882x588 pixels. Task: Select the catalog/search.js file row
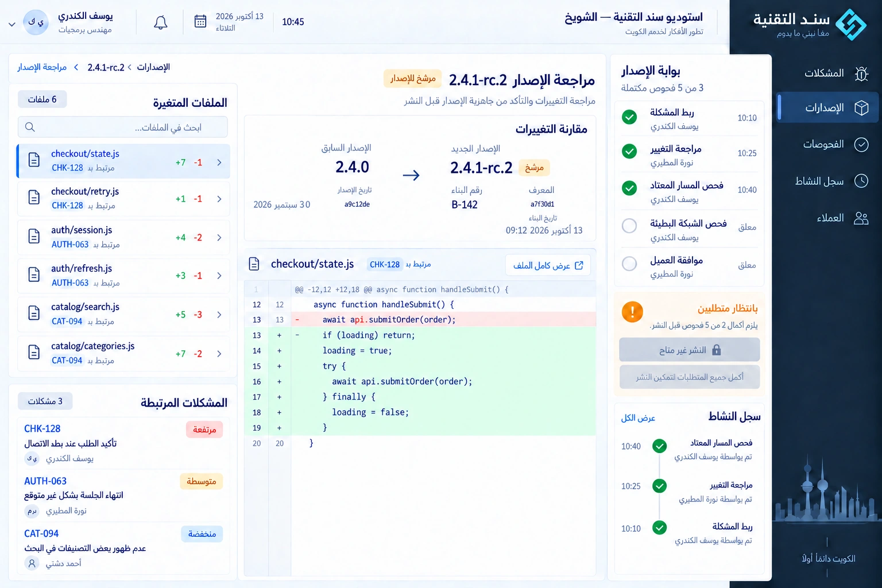click(123, 314)
